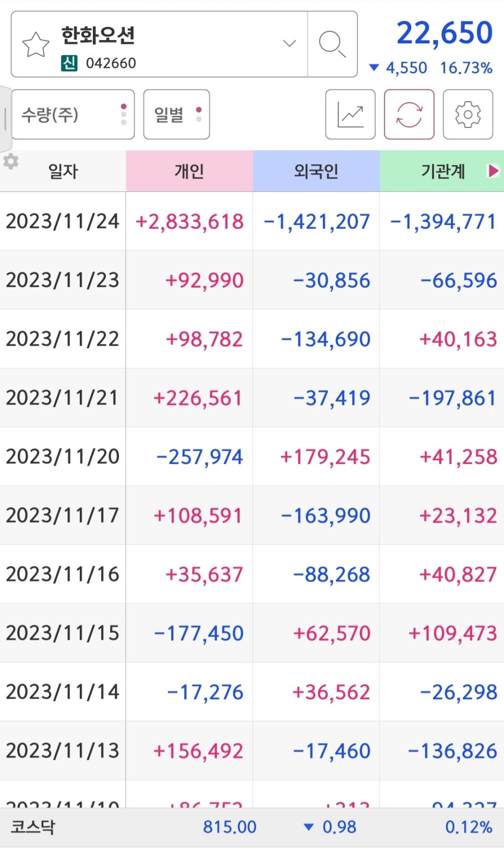Toggle the 수량(주) unit selector
This screenshot has height=849, width=504.
pyautogui.click(x=73, y=114)
